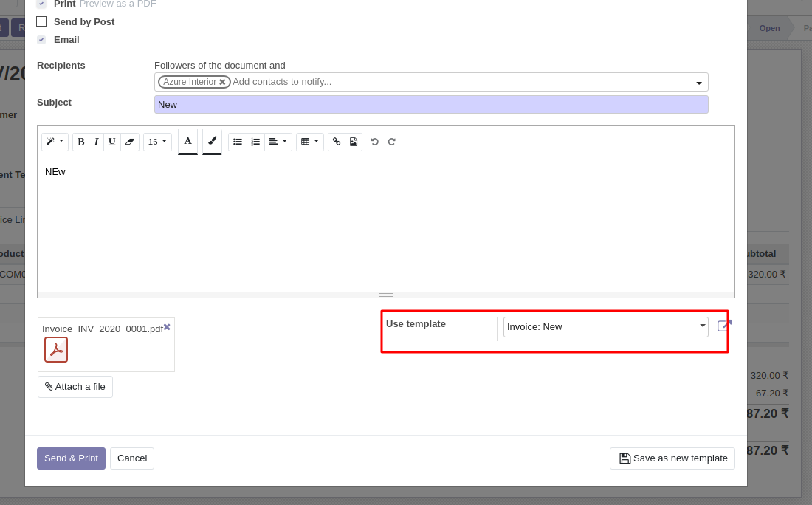Choose the background color brush button

(213, 142)
